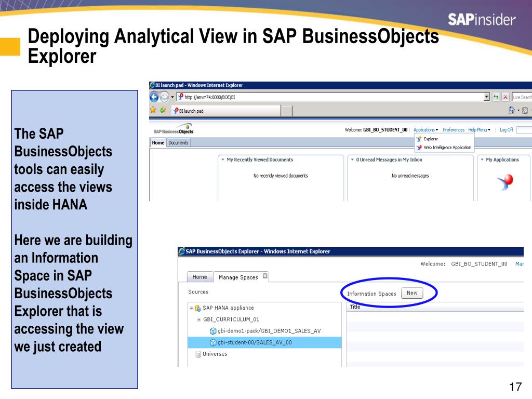The width and height of the screenshot is (532, 399).
Task: Click the Explorer star icon in Applications menu
Action: [419, 139]
